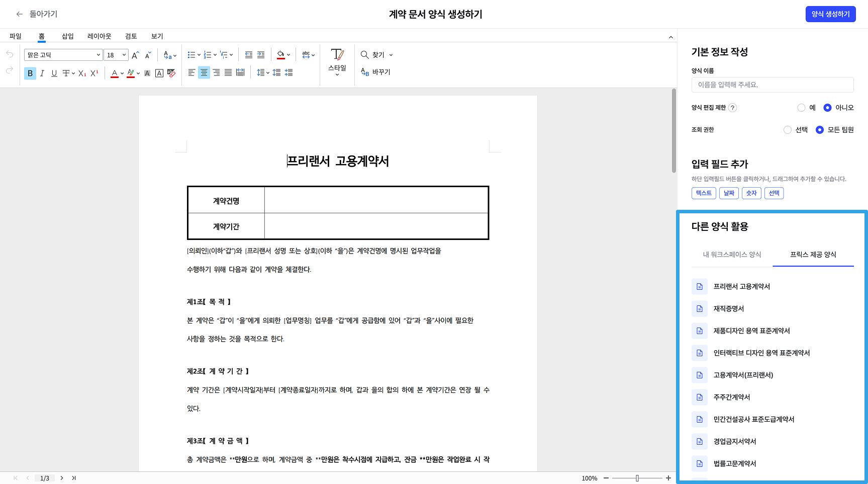Open document icon beside 재직증명서
The image size is (868, 484).
pos(700,308)
